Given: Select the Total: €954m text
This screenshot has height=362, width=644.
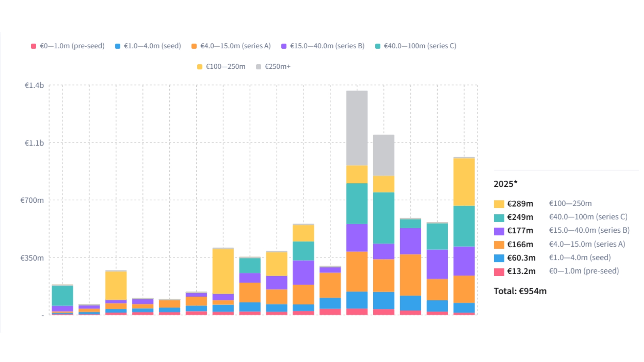Looking at the screenshot, I should [x=520, y=291].
